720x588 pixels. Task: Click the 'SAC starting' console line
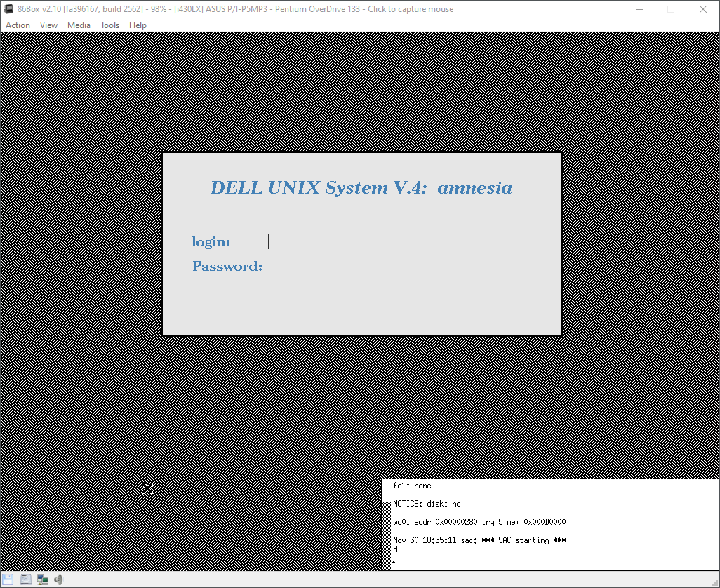479,540
